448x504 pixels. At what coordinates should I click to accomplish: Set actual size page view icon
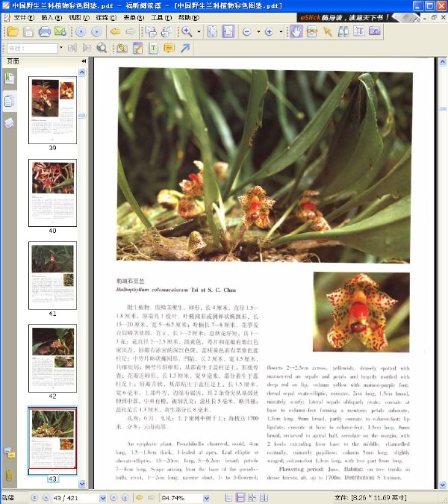(212, 31)
